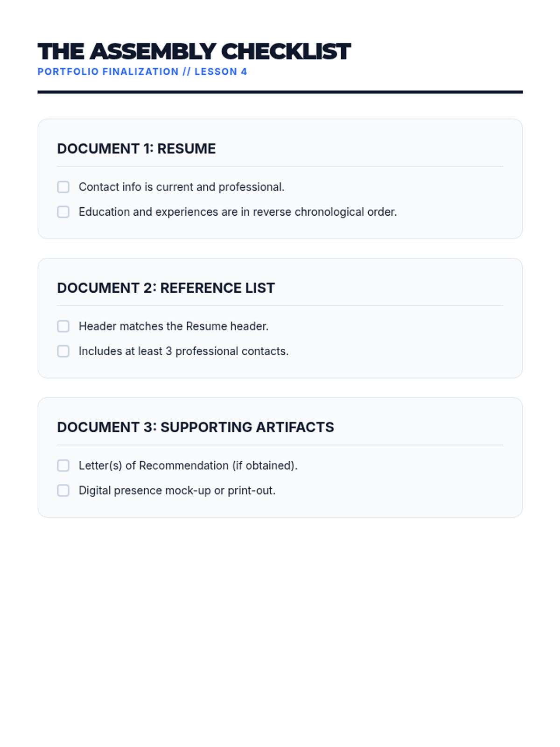The width and height of the screenshot is (560, 747).
Task: Toggle the '3 professional contacts' checkbox
Action: coord(63,351)
